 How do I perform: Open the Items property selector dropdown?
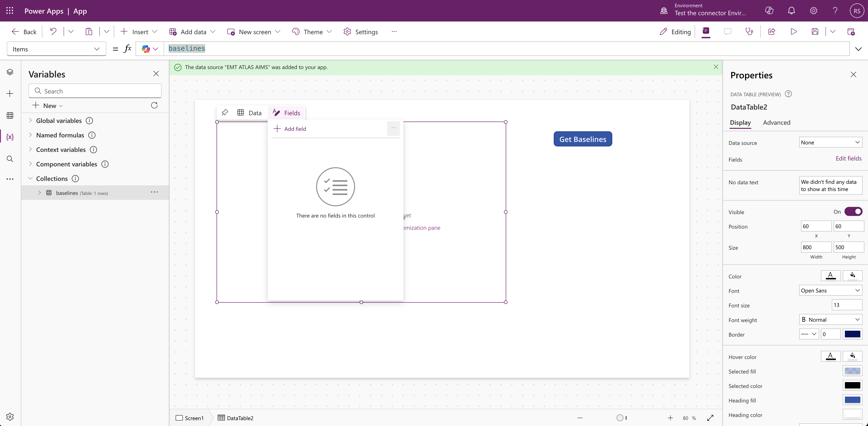coord(56,49)
